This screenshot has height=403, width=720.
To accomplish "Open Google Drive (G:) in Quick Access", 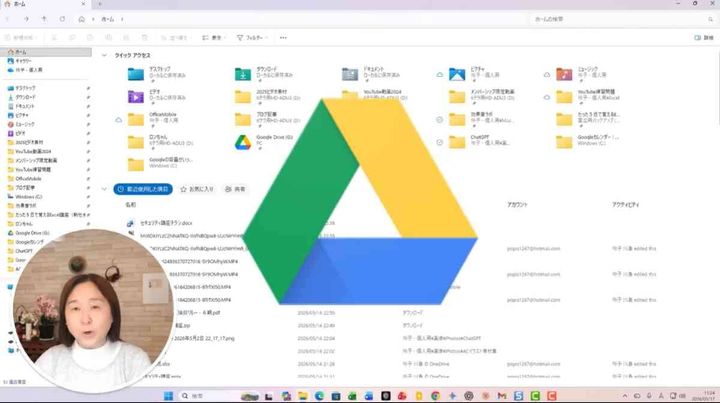I will coord(264,142).
